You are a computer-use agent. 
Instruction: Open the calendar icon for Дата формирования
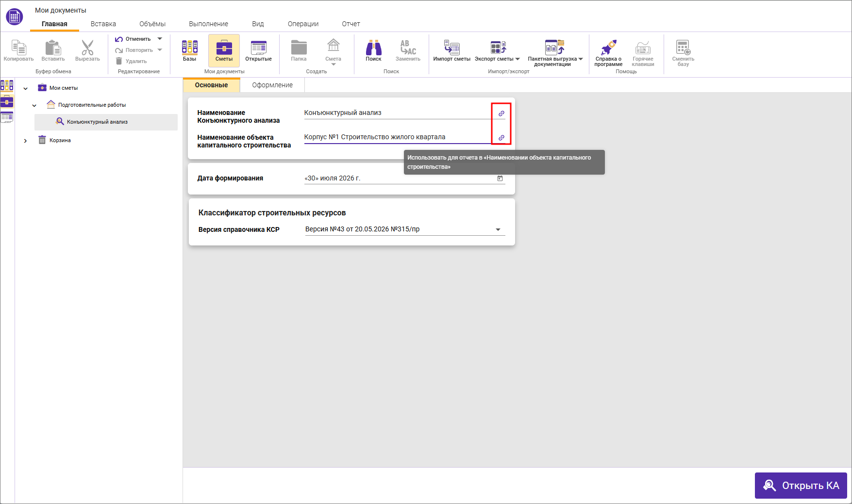[500, 179]
